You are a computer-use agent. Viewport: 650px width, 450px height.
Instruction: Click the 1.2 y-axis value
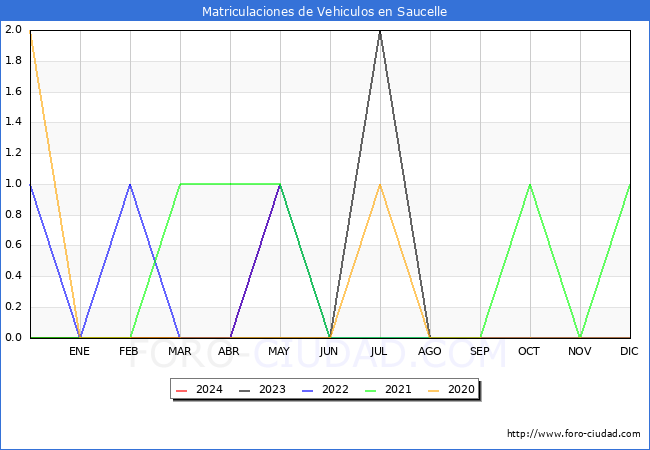tap(13, 153)
